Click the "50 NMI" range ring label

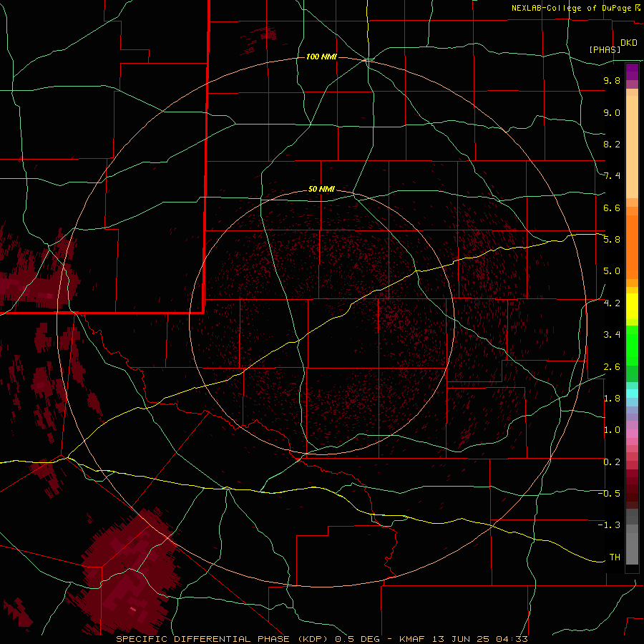tap(321, 189)
